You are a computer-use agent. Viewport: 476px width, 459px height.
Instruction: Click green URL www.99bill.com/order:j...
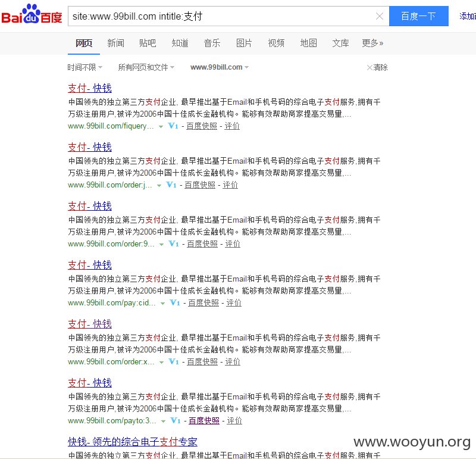click(x=110, y=185)
